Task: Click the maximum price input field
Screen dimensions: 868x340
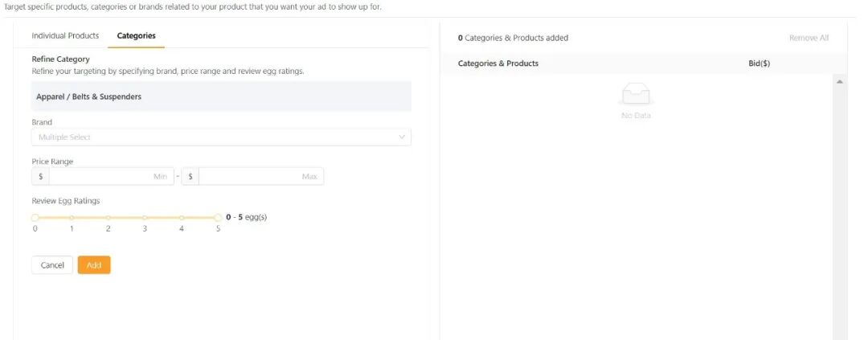Action: pyautogui.click(x=260, y=176)
